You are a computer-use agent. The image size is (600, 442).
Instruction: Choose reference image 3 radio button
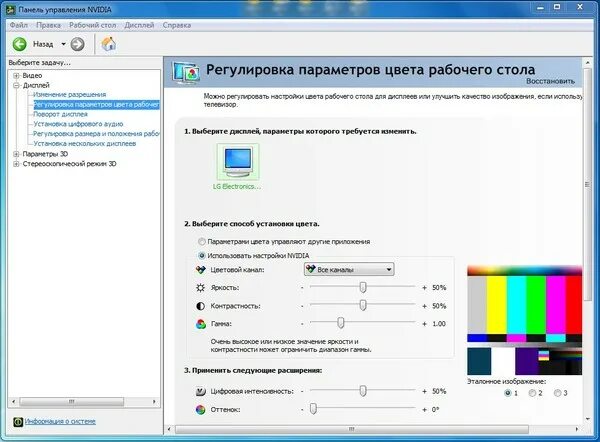tap(558, 393)
